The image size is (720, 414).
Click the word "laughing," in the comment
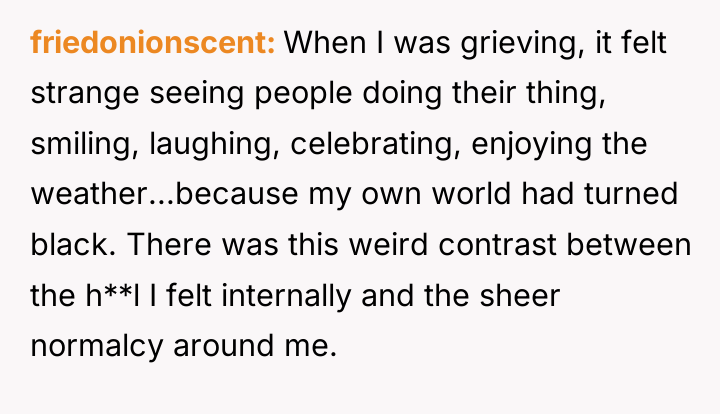pyautogui.click(x=214, y=145)
